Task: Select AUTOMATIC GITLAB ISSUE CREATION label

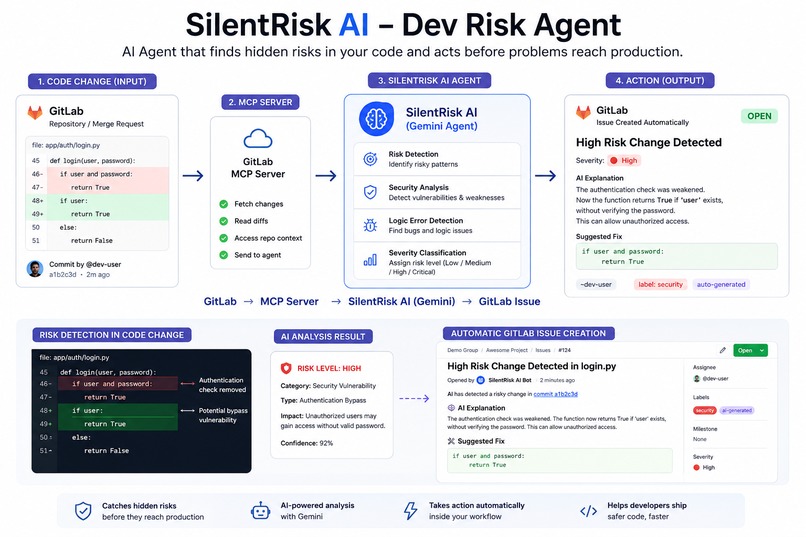Action: [x=528, y=333]
